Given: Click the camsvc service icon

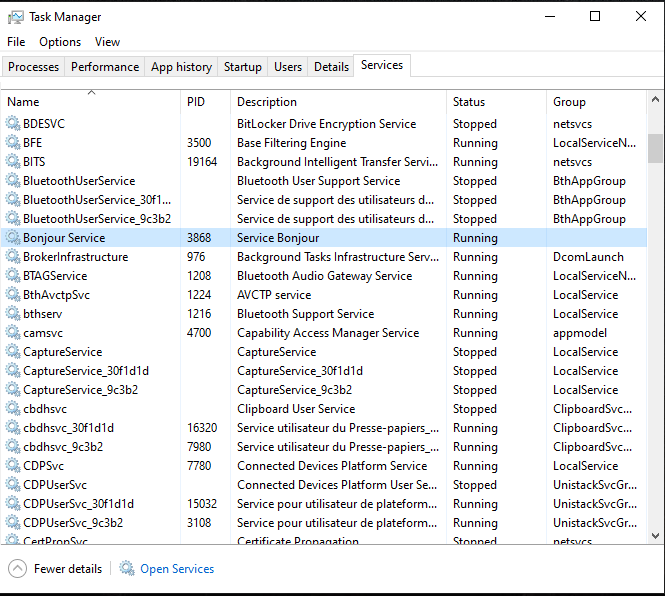Looking at the screenshot, I should coord(13,333).
